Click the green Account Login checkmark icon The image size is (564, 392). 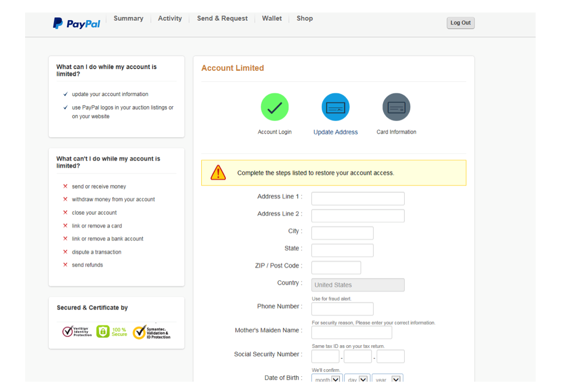tap(274, 107)
